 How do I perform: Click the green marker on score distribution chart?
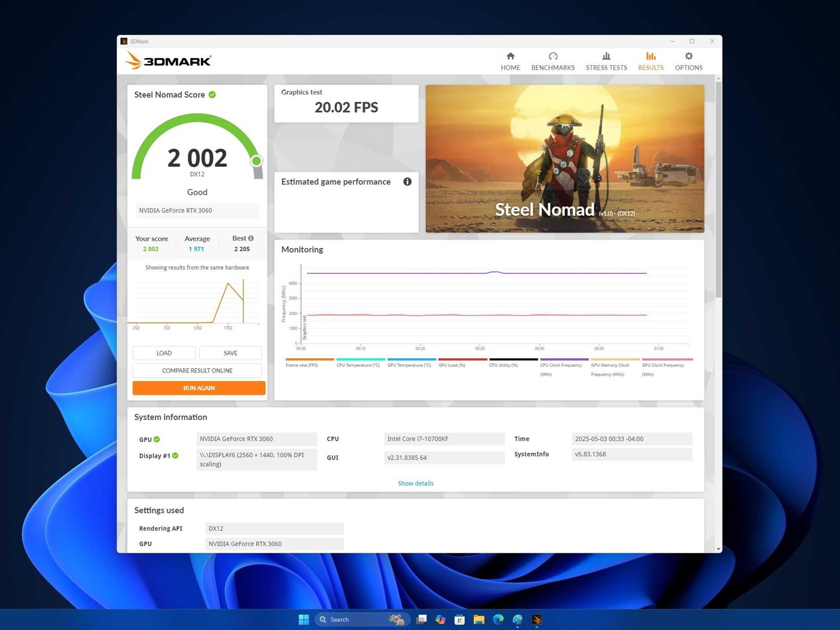(243, 301)
